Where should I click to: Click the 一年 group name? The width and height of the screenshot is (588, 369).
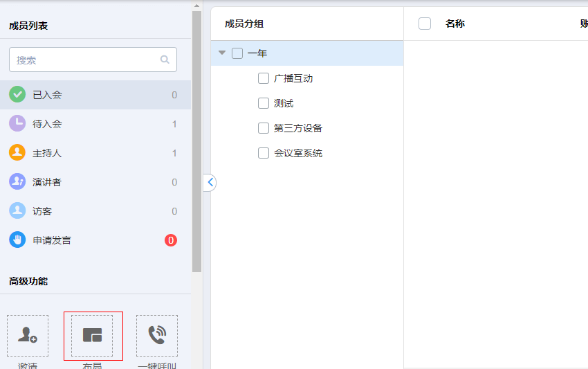click(257, 53)
